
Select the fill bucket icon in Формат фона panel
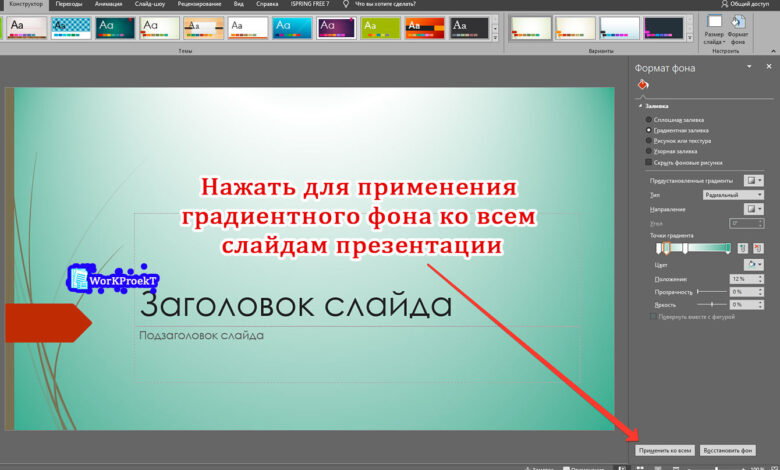click(x=645, y=85)
